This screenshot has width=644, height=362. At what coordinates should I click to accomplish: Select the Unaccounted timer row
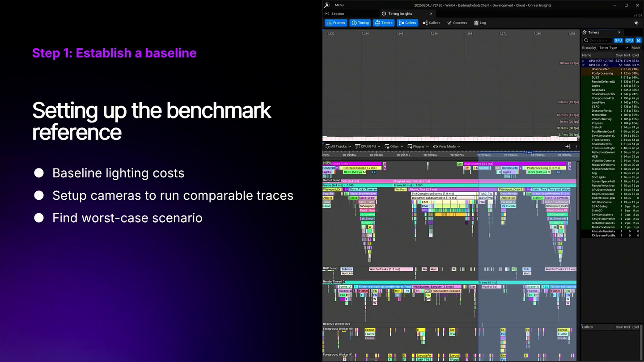[x=611, y=69]
